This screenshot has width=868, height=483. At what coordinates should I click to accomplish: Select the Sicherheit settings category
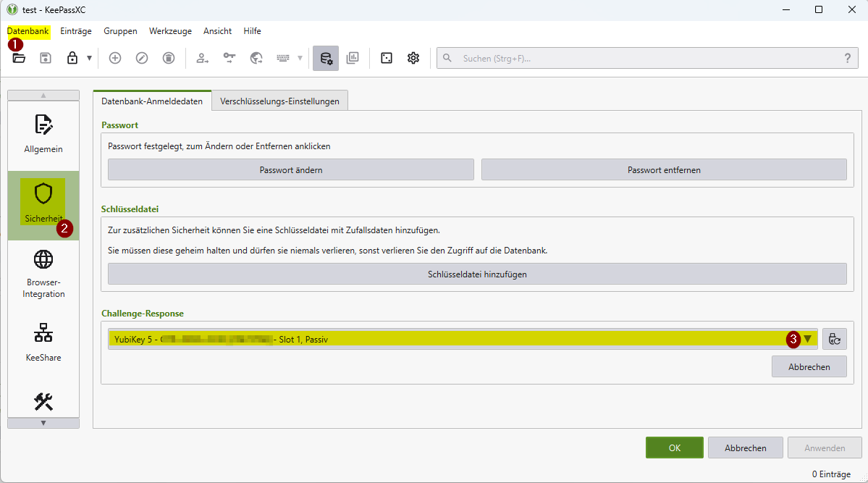coord(43,204)
